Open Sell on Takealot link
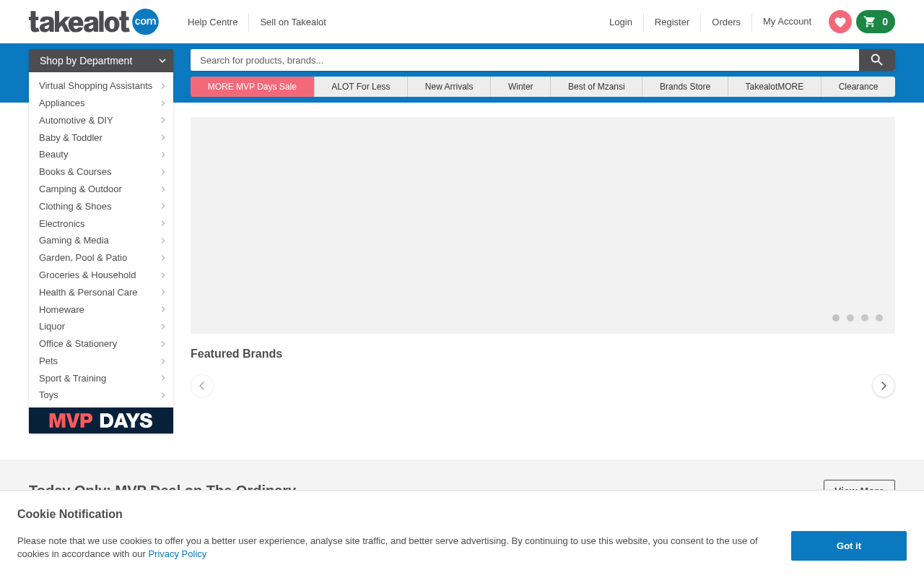924x578 pixels. click(293, 22)
